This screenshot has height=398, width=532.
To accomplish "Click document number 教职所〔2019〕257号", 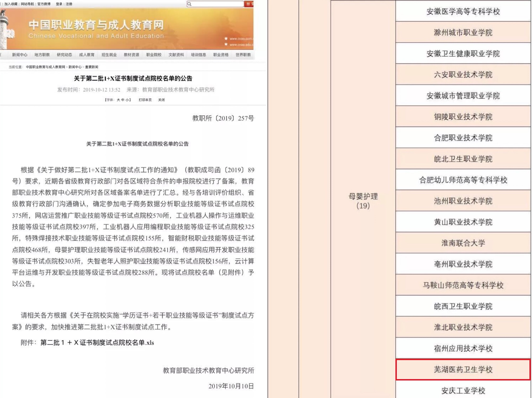I will click(223, 118).
